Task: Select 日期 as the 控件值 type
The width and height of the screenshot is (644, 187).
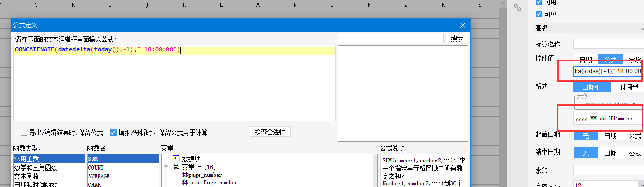Action: (586, 60)
